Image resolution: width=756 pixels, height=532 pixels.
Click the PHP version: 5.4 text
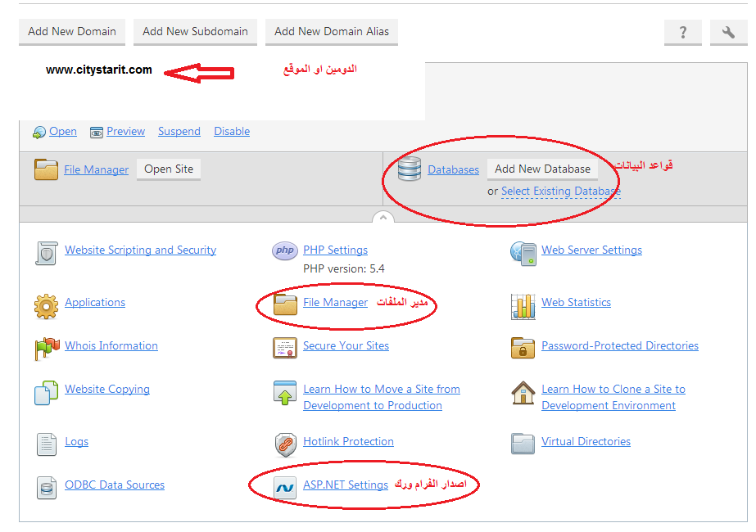[344, 269]
